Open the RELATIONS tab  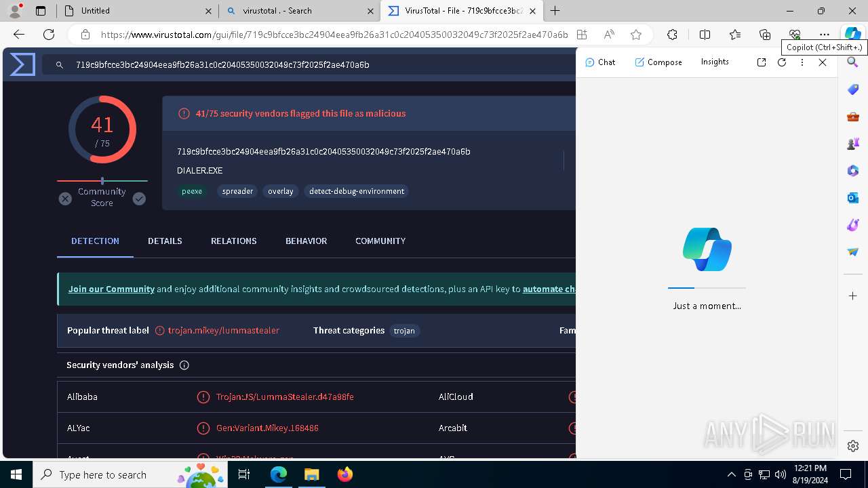tap(233, 241)
